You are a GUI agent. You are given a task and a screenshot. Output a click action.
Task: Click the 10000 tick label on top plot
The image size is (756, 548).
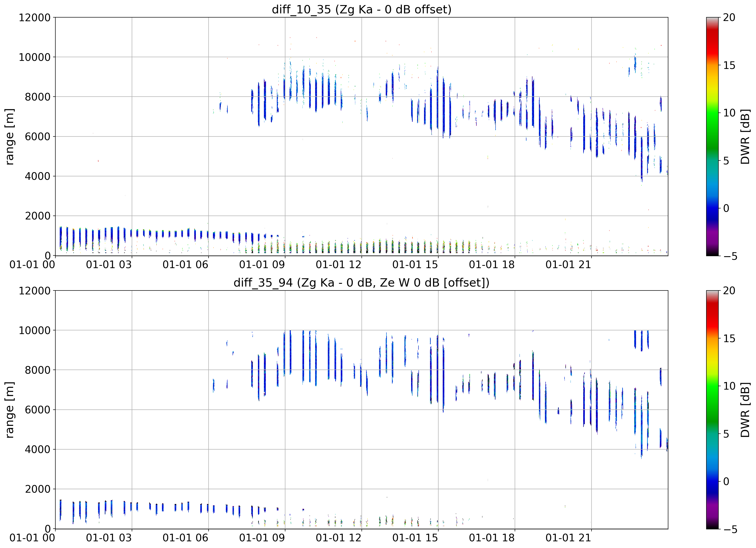[x=35, y=57]
